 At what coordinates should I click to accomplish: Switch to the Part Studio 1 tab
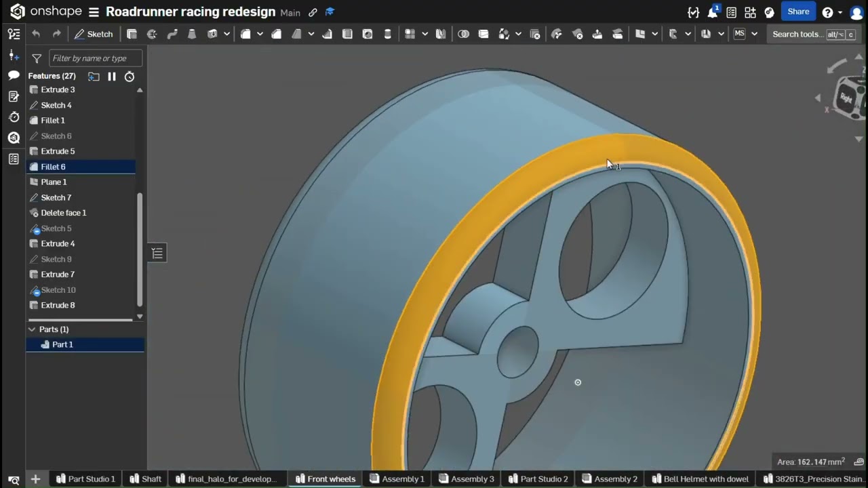(x=85, y=479)
